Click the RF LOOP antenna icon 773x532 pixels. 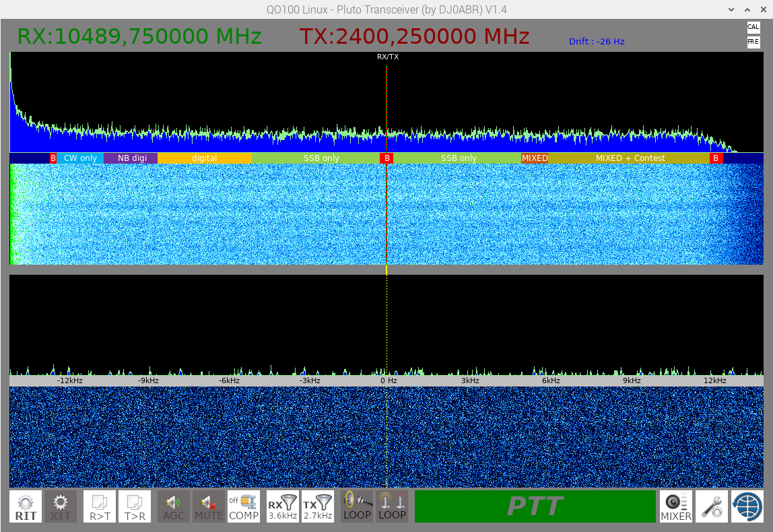tap(392, 506)
